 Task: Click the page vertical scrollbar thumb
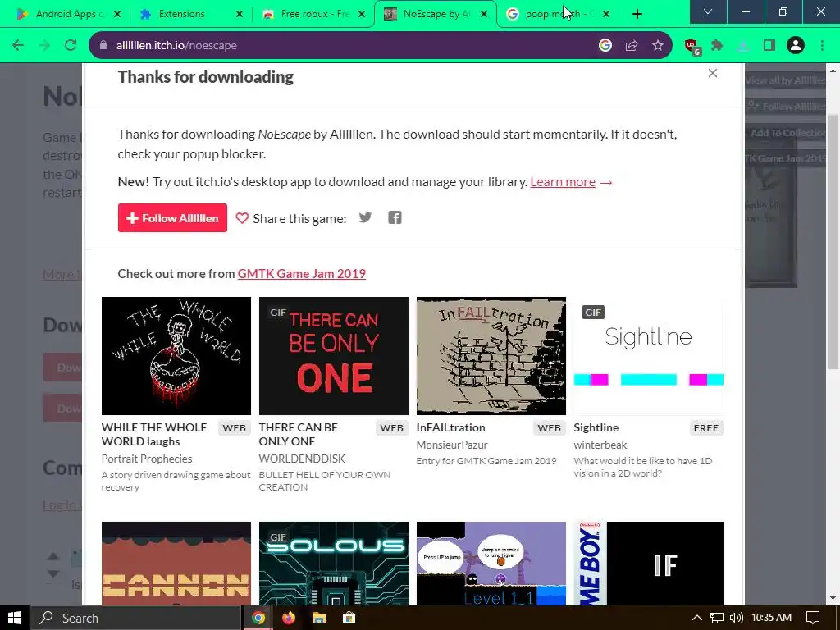click(833, 241)
